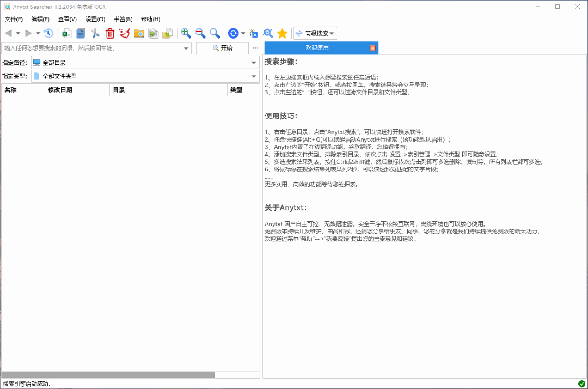588x389 pixels.
Task: Go back with the left arrow icon
Action: (8, 33)
